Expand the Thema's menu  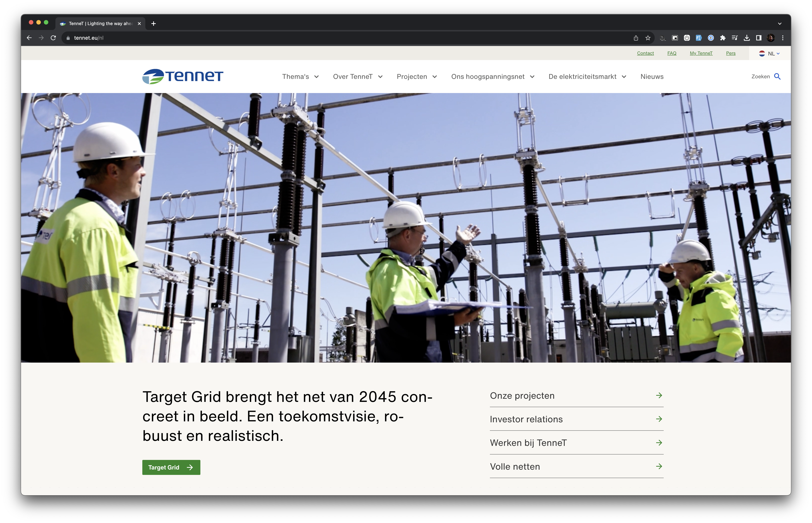300,77
